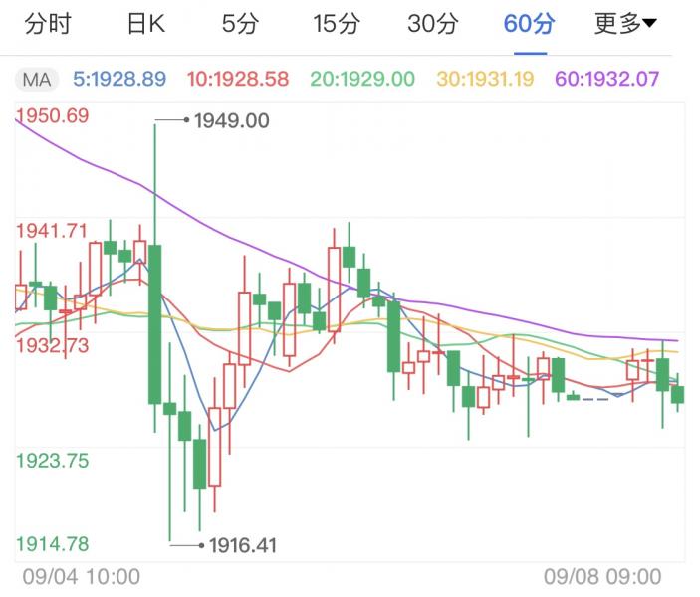Image resolution: width=700 pixels, height=597 pixels.
Task: Select the yellow MA 30:1931.19 legend
Action: tap(483, 79)
